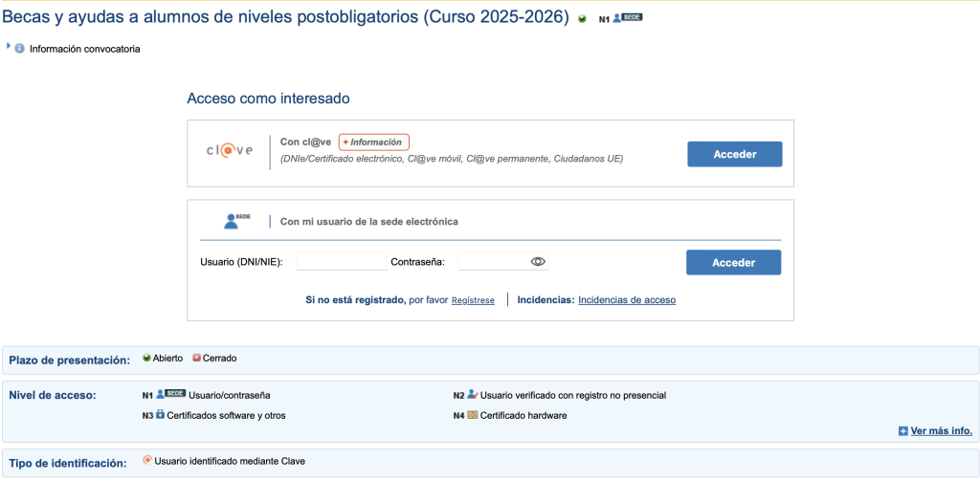Focus the Contraseña input field
Image resolution: width=980 pixels, height=481 pixels.
503,262
